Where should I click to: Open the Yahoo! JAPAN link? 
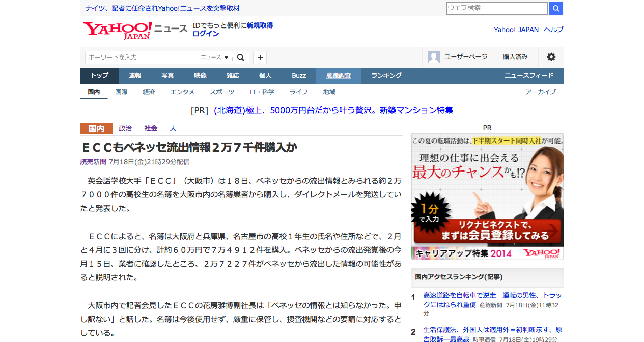pos(516,30)
